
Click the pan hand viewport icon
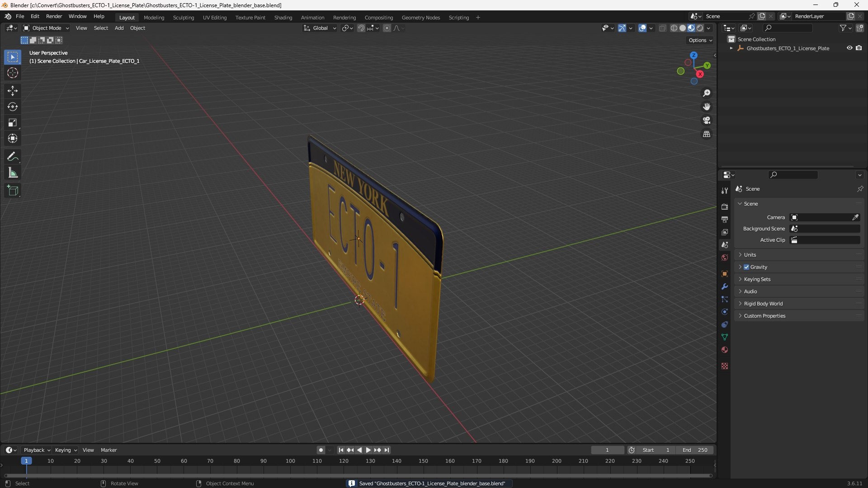[x=707, y=107]
